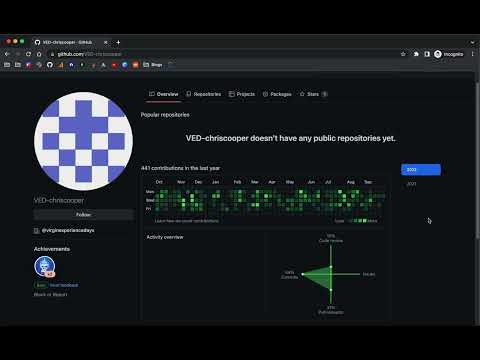Click the Pull requests axis label
The height and width of the screenshot is (360, 480).
(x=331, y=310)
